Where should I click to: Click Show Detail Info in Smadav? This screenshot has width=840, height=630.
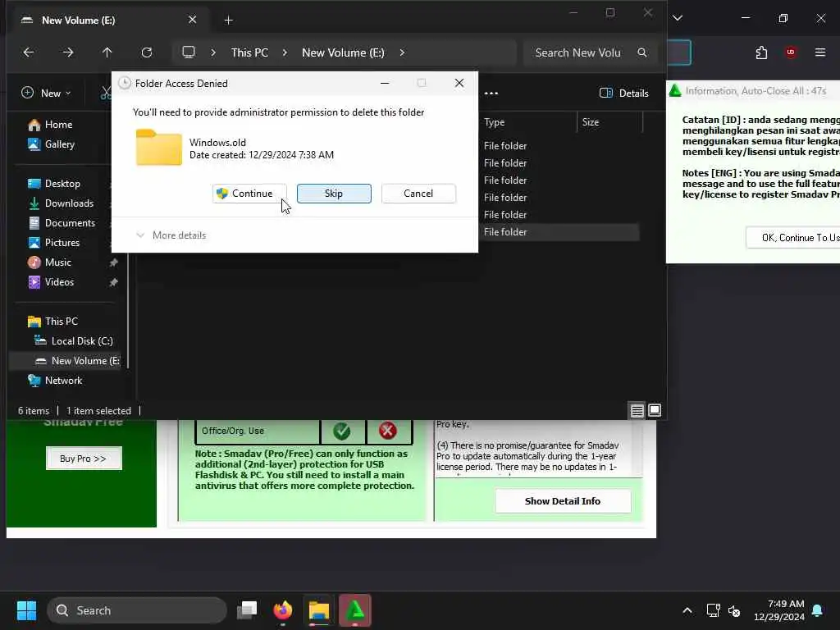click(x=563, y=501)
